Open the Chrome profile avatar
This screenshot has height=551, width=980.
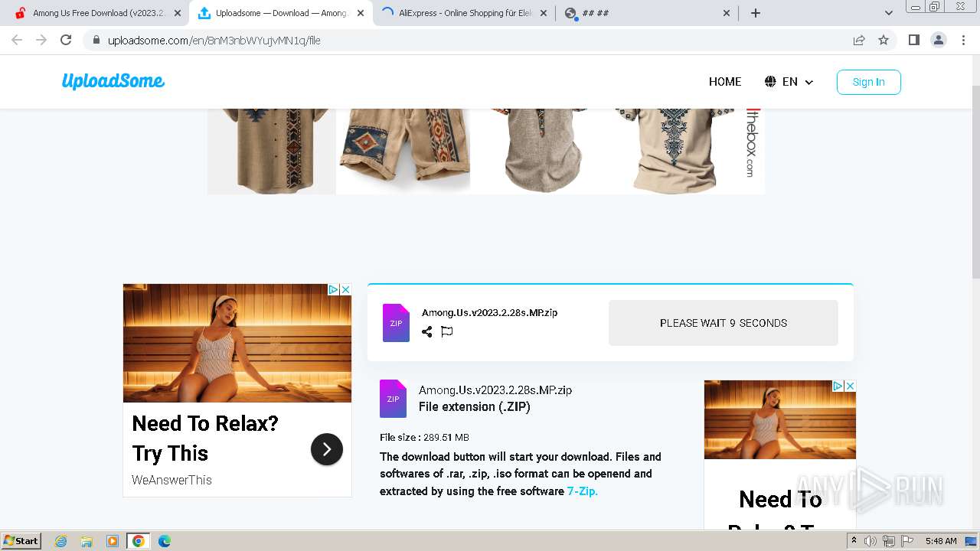939,40
